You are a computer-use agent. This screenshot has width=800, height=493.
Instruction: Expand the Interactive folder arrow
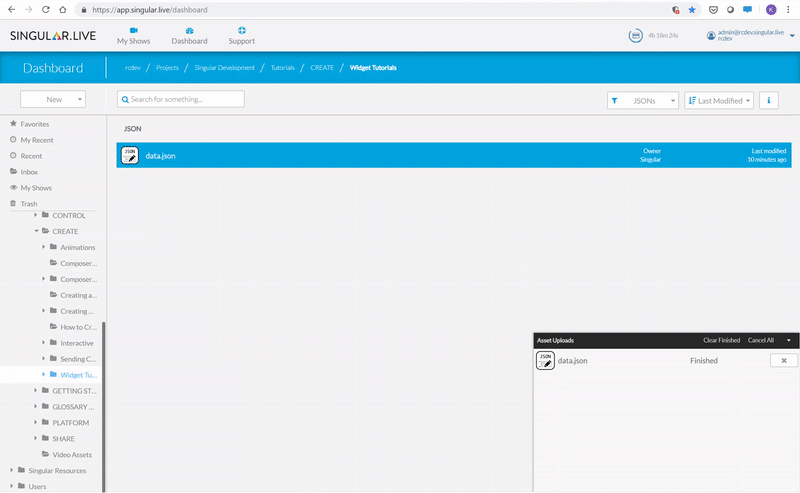[x=43, y=342]
